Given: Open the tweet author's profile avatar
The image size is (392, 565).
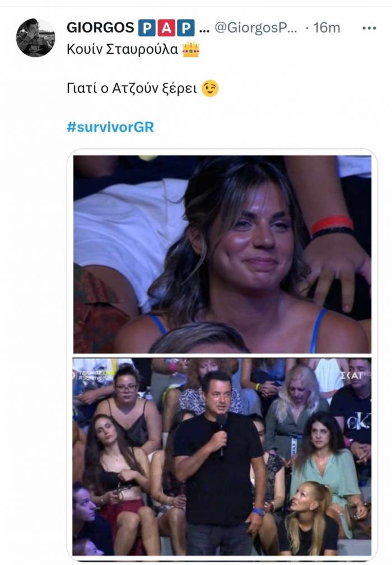Looking at the screenshot, I should pos(35,38).
